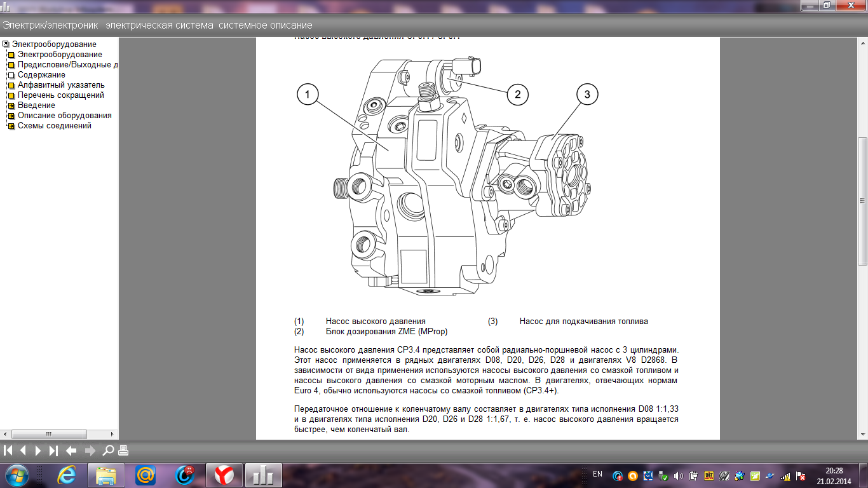Switch to the bar-chart app taskbar button
Viewport: 868px width, 488px height.
coord(264,475)
